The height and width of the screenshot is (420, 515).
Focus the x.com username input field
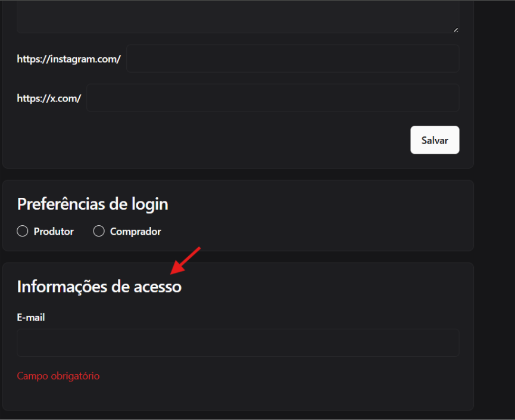(273, 98)
